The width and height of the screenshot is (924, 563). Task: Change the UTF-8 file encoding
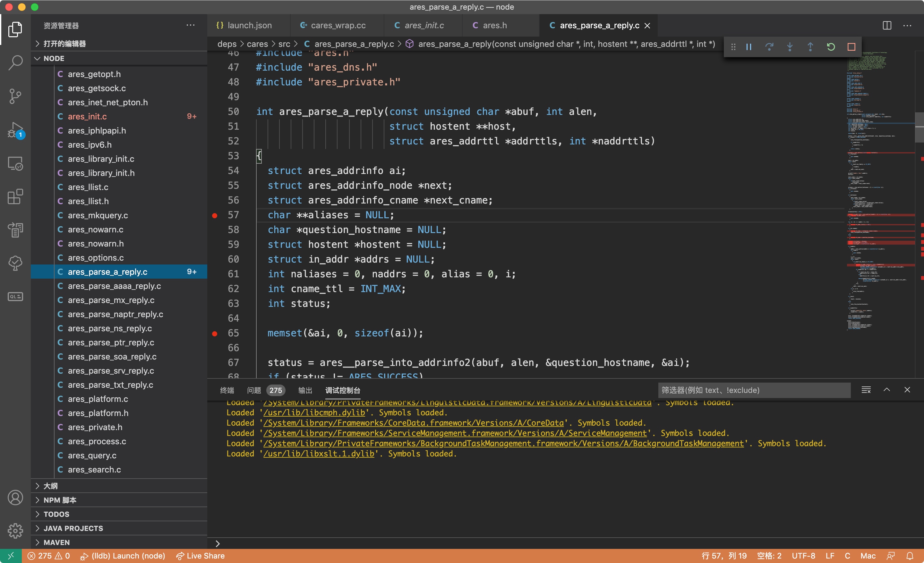pos(803,556)
